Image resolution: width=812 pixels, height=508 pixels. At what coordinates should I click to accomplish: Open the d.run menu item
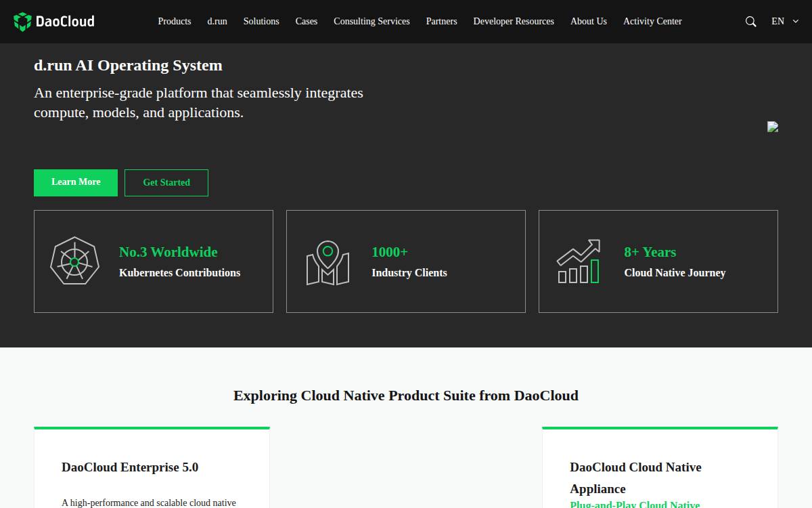[217, 22]
